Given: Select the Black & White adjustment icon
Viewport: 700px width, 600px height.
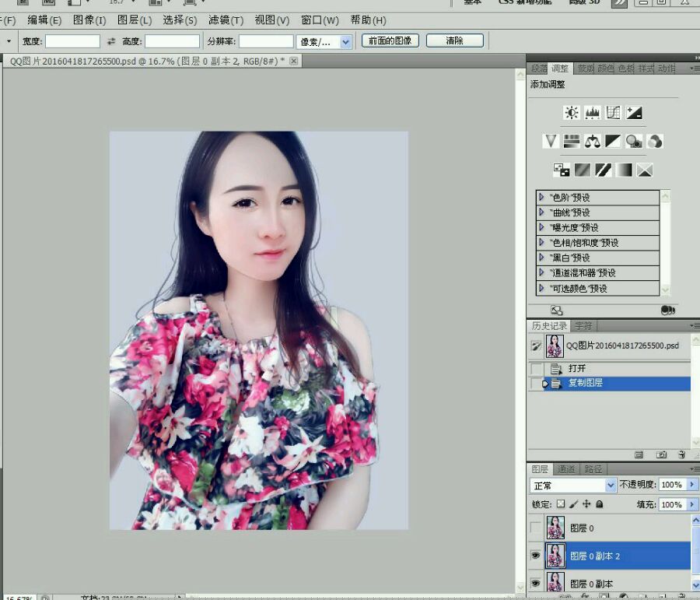Looking at the screenshot, I should [612, 140].
